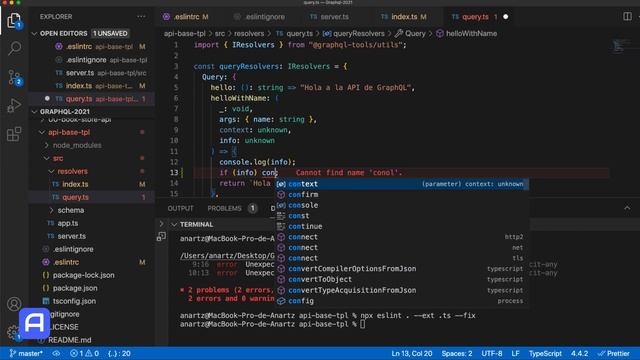This screenshot has width=640, height=360.
Task: Click 'queryResolvers' in the breadcrumb
Action: coord(359,34)
